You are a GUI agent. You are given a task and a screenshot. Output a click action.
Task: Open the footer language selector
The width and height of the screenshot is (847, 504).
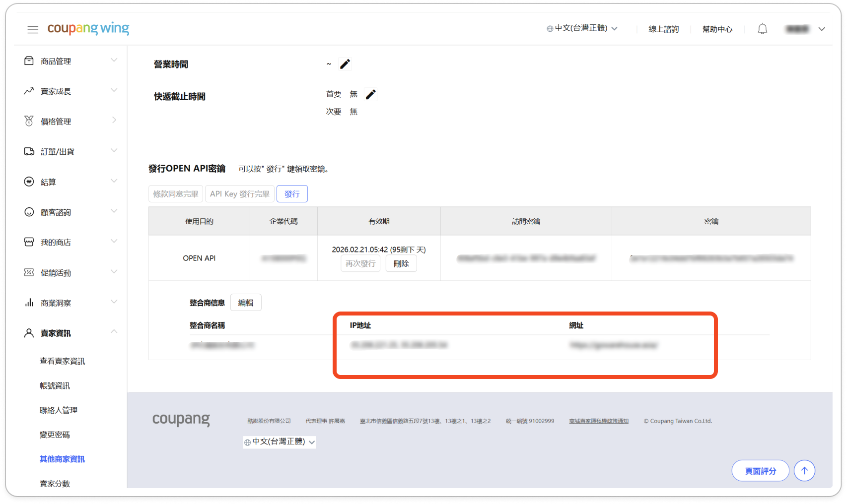pyautogui.click(x=280, y=441)
